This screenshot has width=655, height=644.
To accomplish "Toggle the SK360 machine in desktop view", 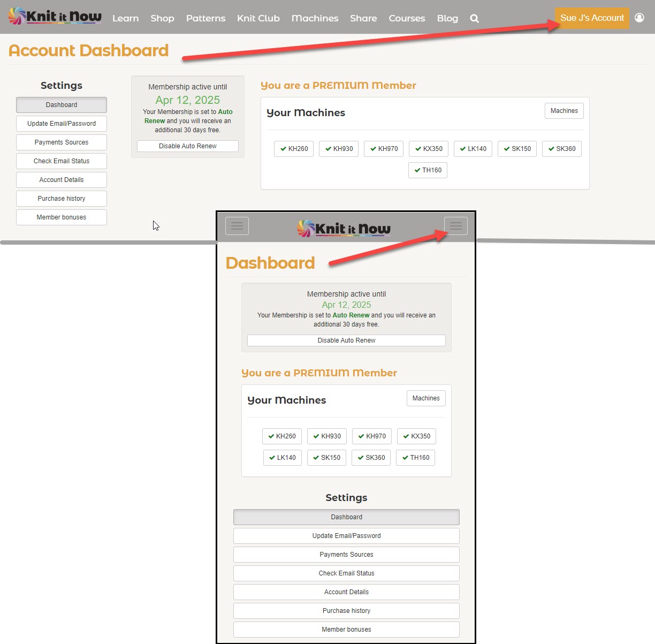I will coord(562,149).
